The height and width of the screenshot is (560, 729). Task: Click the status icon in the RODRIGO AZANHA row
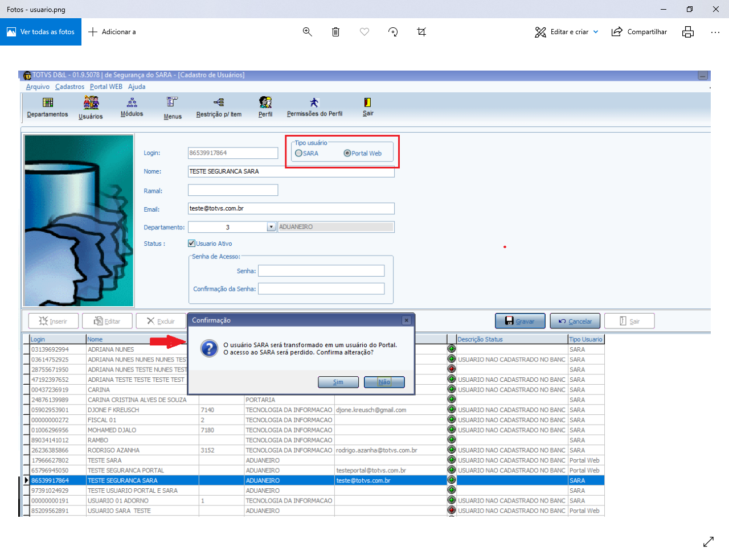click(x=452, y=450)
